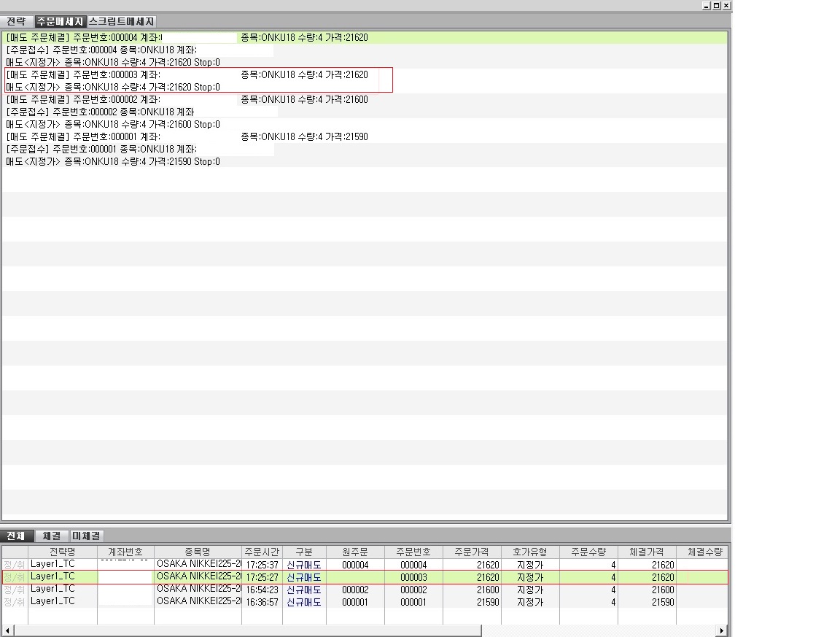Minimize the message panel window

pos(707,5)
